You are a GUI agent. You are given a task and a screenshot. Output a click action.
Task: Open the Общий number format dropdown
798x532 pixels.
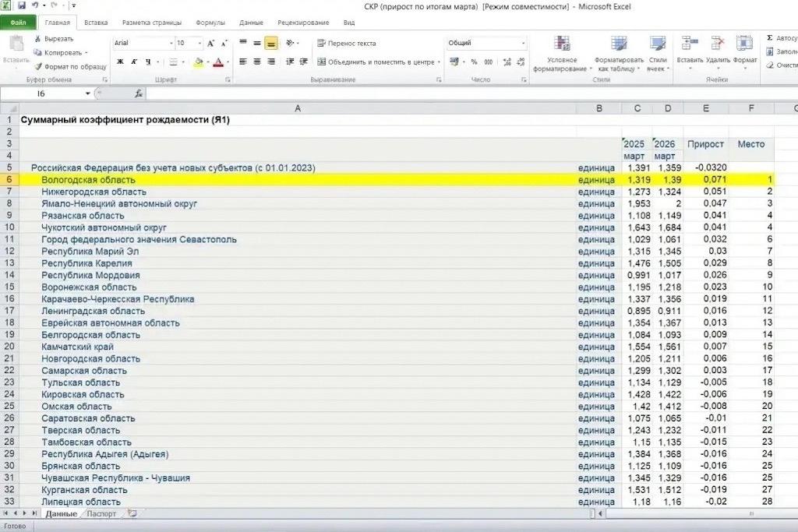click(523, 44)
